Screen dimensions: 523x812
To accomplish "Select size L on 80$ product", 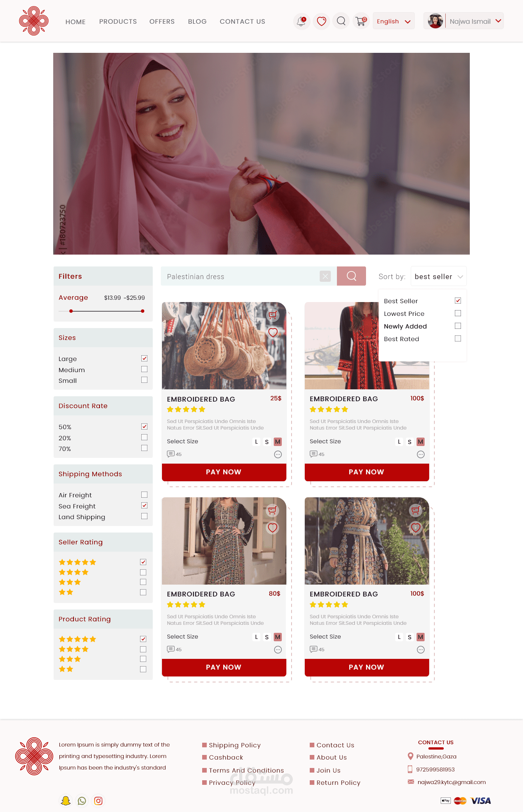I will 257,637.
